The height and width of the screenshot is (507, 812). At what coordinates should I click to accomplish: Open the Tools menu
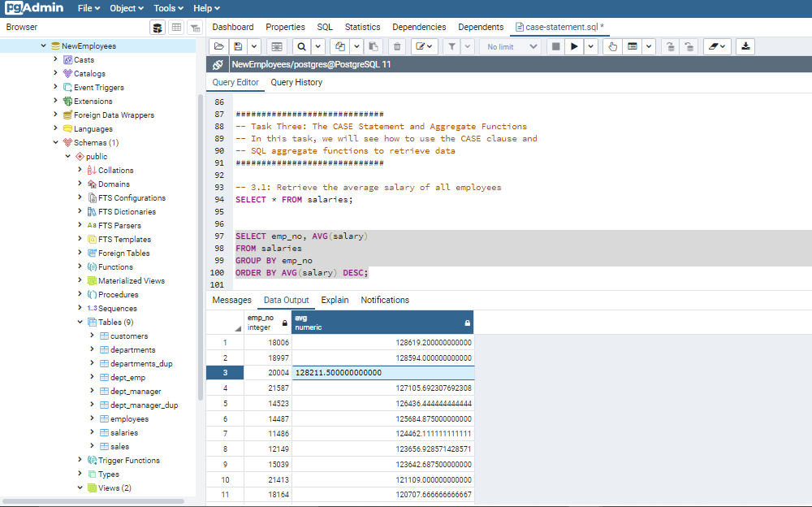point(168,8)
